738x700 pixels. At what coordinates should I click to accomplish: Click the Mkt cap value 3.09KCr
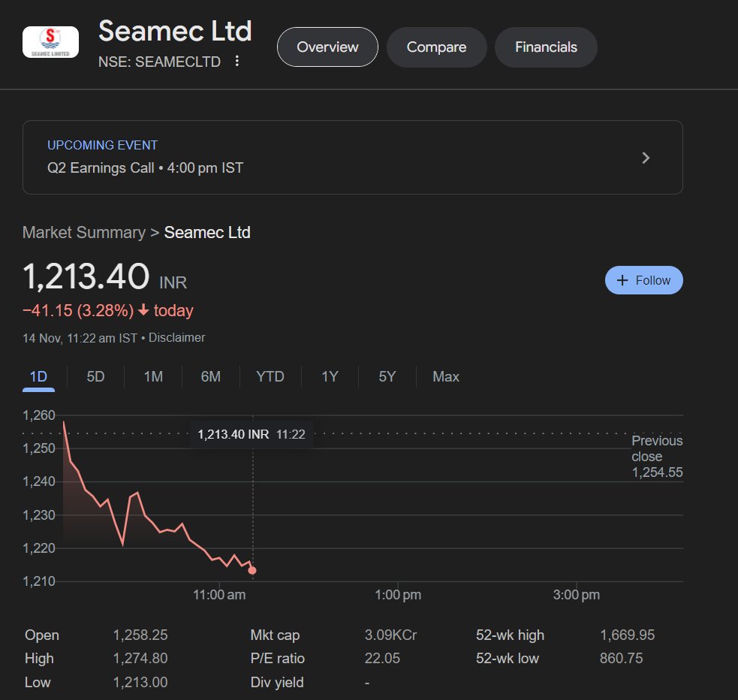point(390,635)
